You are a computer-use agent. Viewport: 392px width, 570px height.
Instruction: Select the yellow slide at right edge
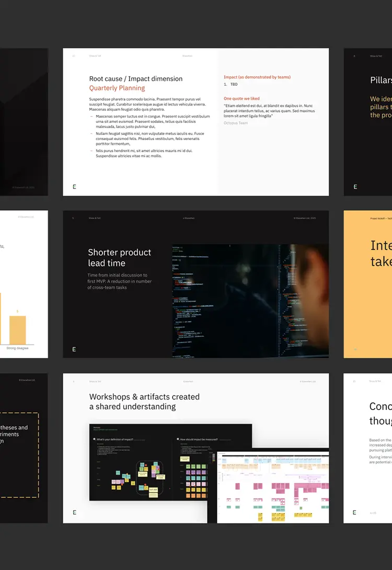367,284
